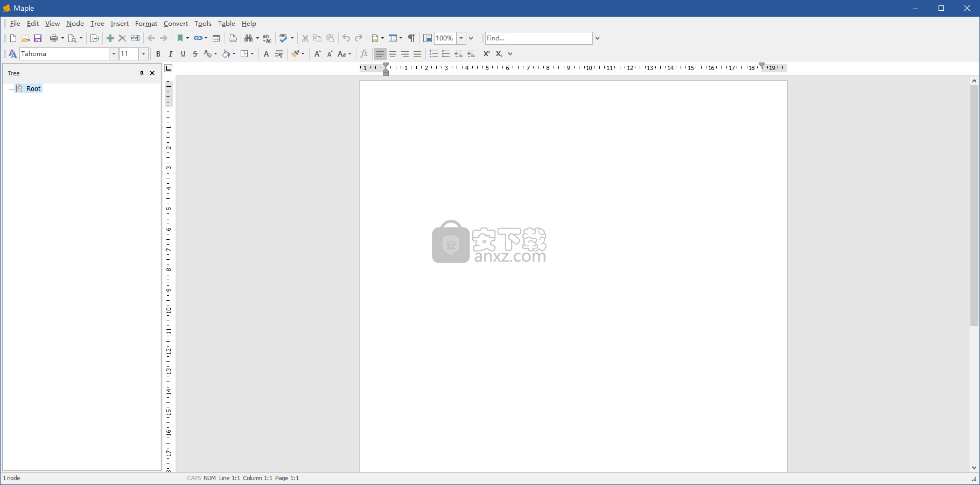The height and width of the screenshot is (485, 980).
Task: Insert a hyperlink with the chain icon
Action: 198,38
